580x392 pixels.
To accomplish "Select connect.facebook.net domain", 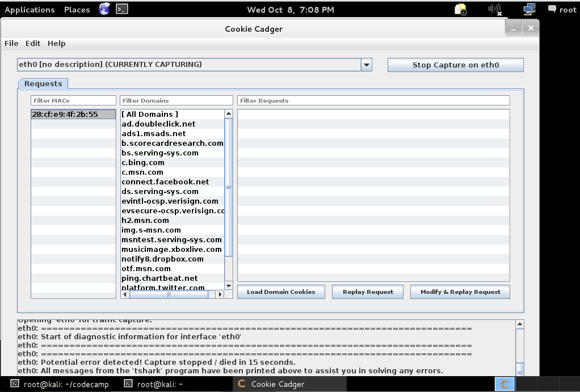I will pyautogui.click(x=173, y=182).
